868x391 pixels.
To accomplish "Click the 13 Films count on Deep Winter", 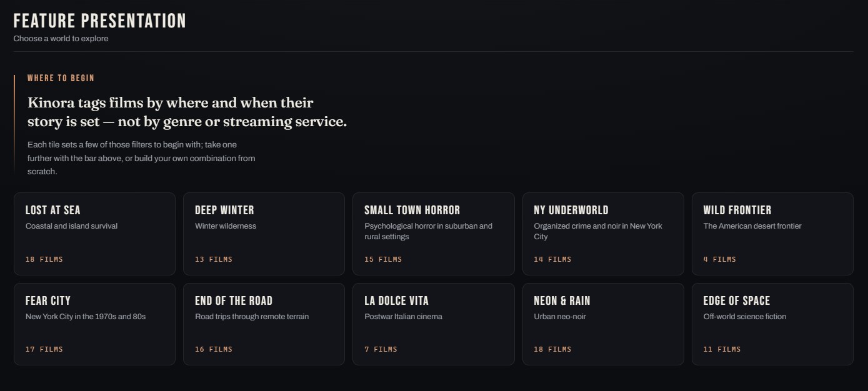I will [x=214, y=259].
